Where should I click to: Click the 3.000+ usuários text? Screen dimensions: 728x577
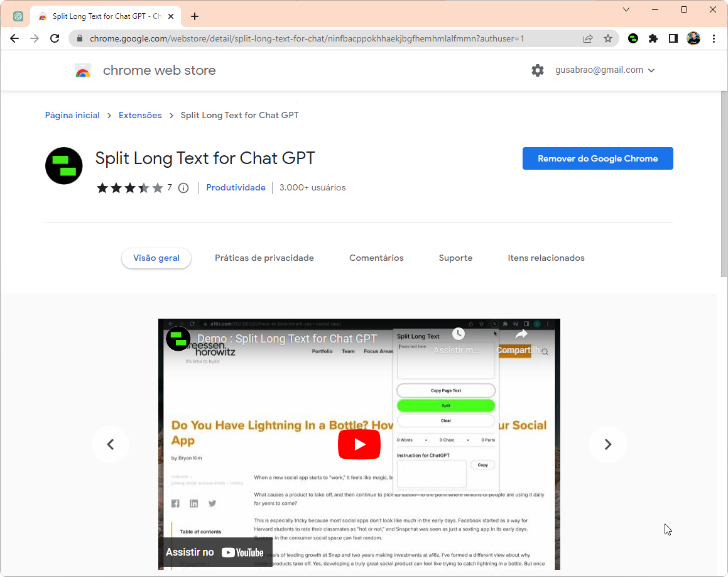click(x=312, y=188)
